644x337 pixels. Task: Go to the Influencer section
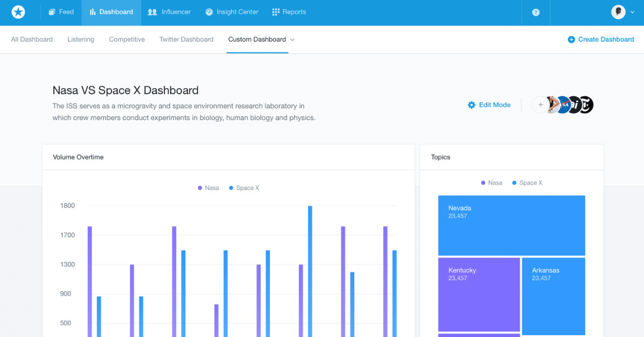169,12
